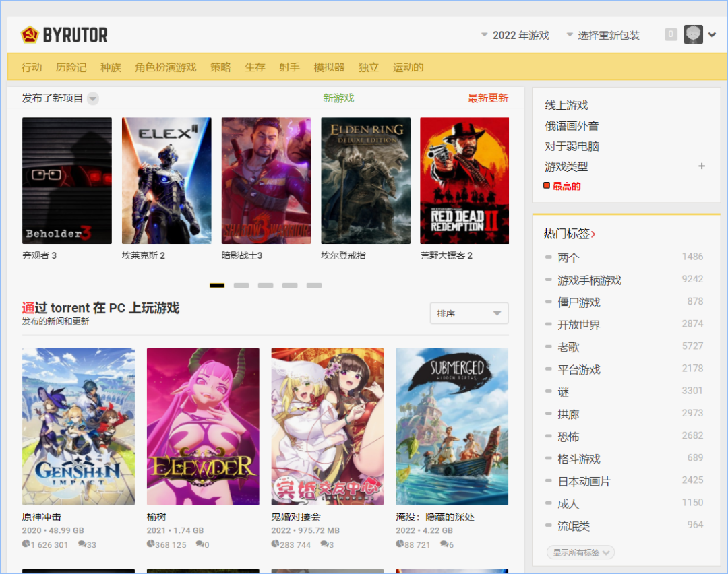The height and width of the screenshot is (574, 728).
Task: Click the comment bubble icon under 淹没：隐藏的深处
Action: pyautogui.click(x=444, y=544)
